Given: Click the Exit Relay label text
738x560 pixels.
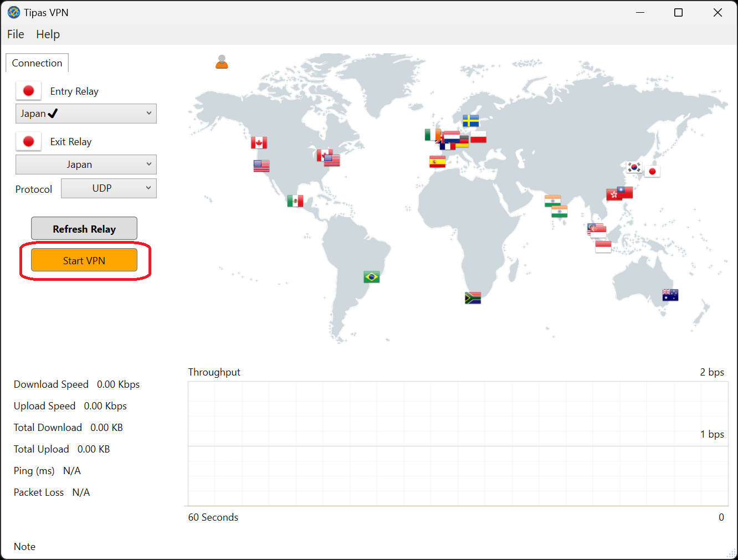Looking at the screenshot, I should point(71,142).
